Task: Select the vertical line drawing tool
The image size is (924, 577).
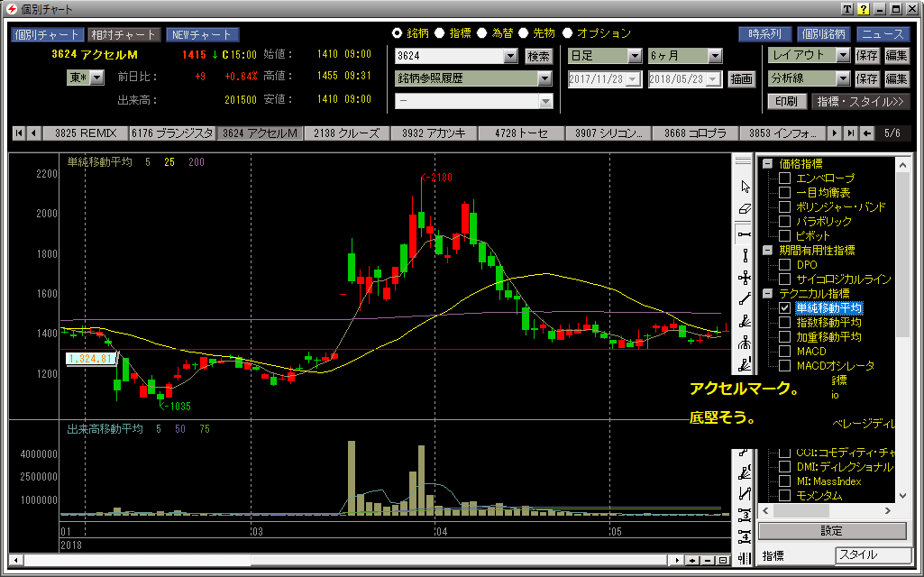Action: click(745, 256)
